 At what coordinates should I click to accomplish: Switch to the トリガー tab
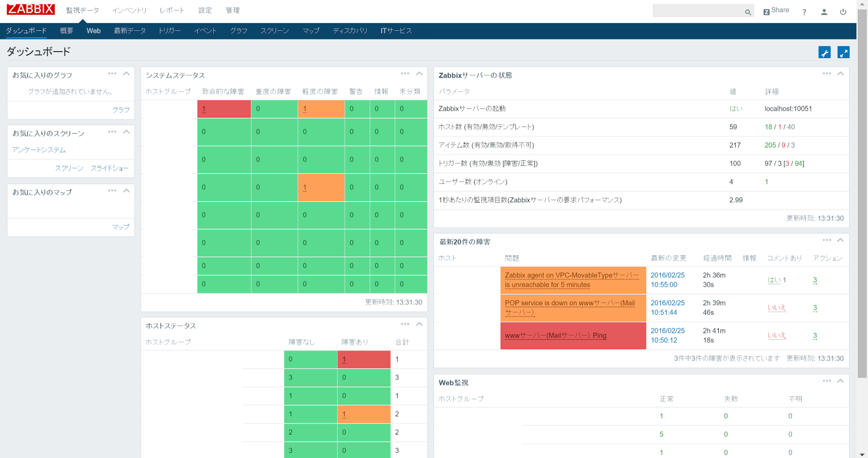point(170,31)
